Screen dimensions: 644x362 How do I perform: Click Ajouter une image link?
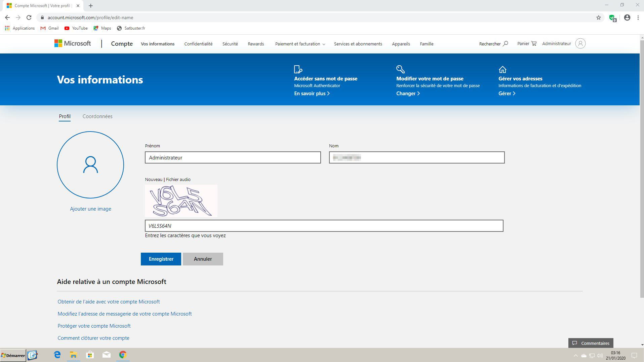[x=90, y=209]
